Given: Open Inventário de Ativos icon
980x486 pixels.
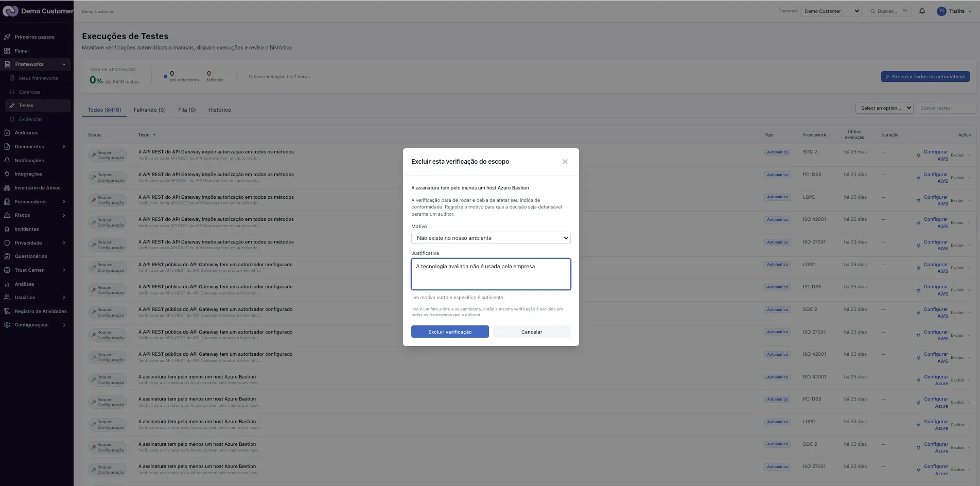Looking at the screenshot, I should click(7, 188).
